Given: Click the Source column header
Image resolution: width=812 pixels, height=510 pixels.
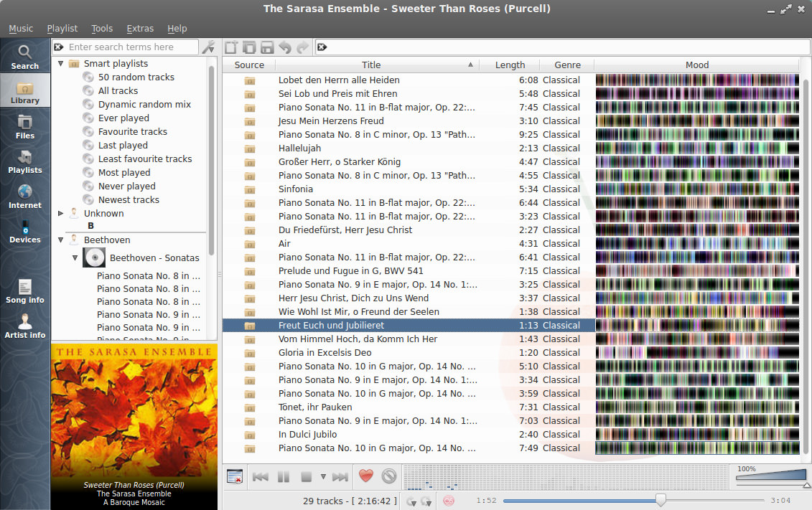Looking at the screenshot, I should coord(249,65).
